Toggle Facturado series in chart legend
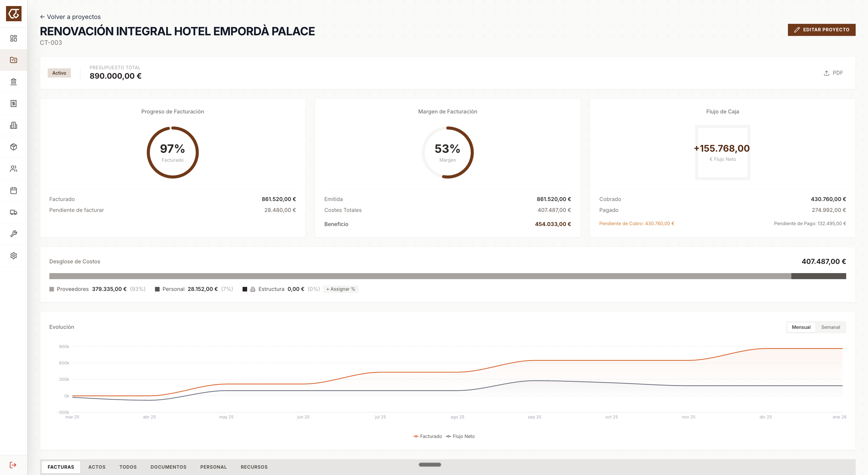Viewport: 868px width, 475px height. [427, 437]
